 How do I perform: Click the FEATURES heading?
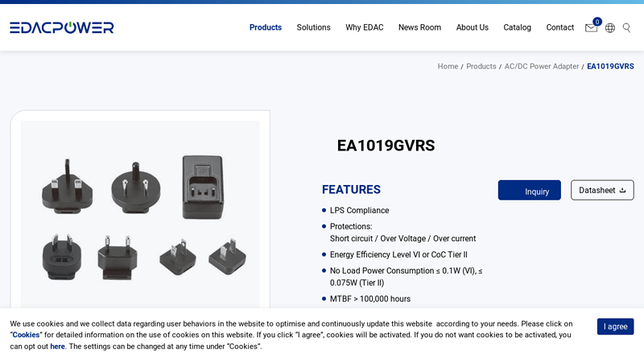coord(351,190)
